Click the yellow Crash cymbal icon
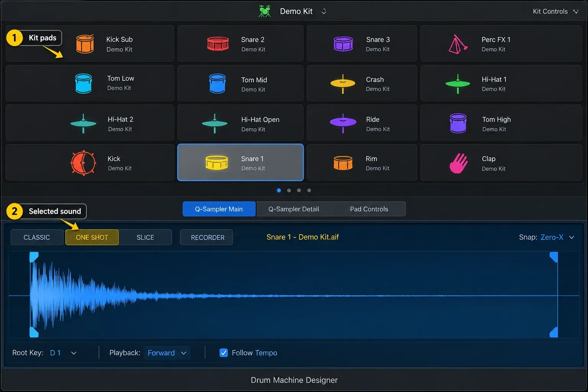Image resolution: width=588 pixels, height=392 pixels. pyautogui.click(x=343, y=83)
